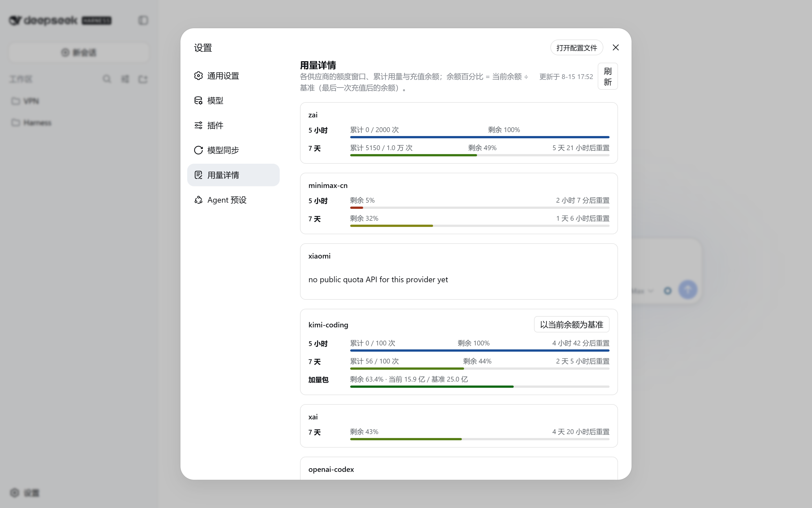Click "5 天 21 小时后重置" text
This screenshot has height=508, width=812.
pyautogui.click(x=581, y=148)
